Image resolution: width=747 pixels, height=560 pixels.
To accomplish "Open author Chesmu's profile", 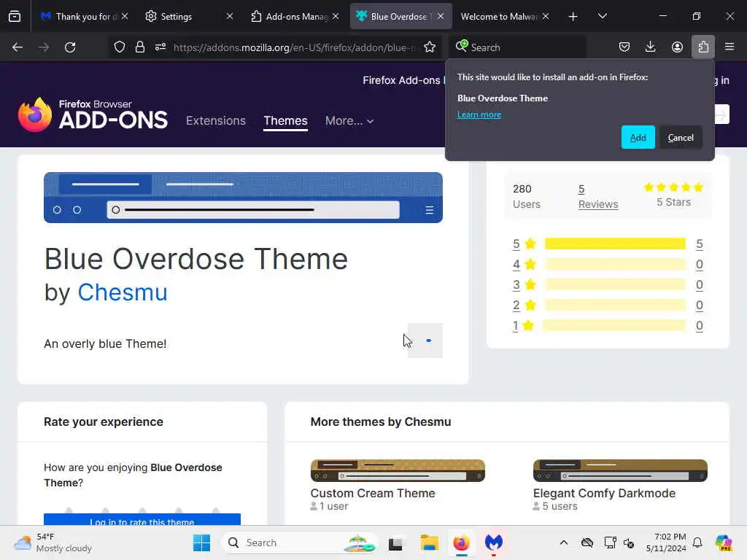I will tap(123, 292).
